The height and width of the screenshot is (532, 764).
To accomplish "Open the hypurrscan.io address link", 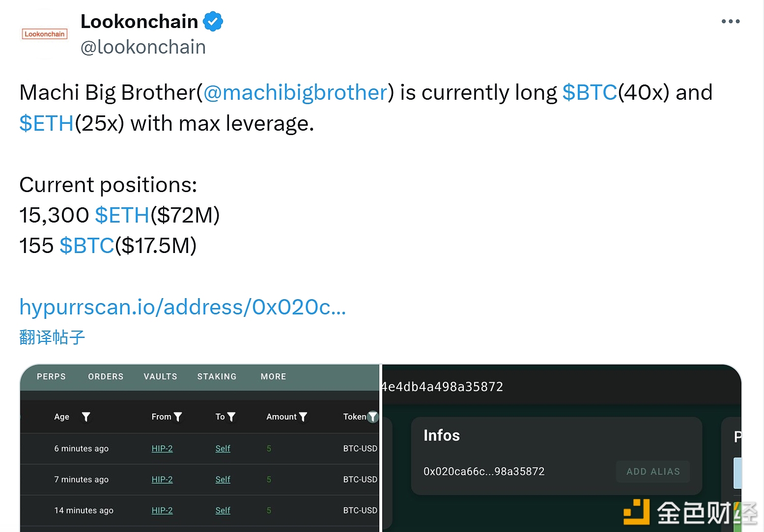I will click(182, 307).
